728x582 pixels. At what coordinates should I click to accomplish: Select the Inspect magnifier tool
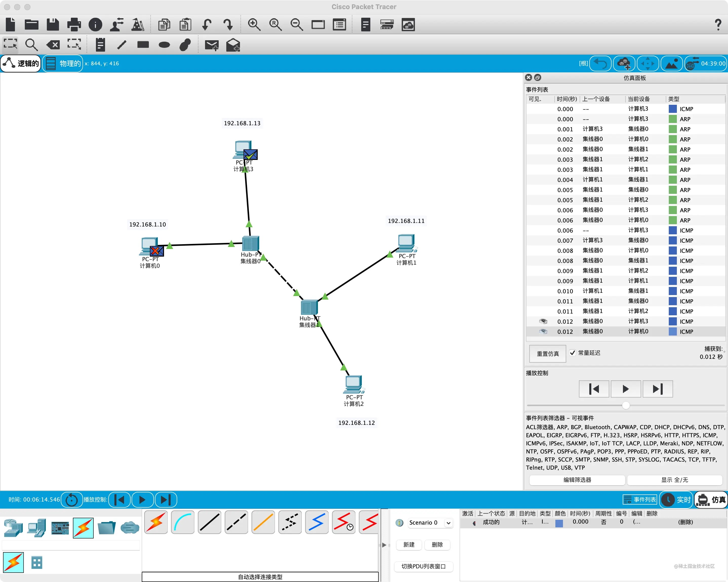(x=31, y=45)
